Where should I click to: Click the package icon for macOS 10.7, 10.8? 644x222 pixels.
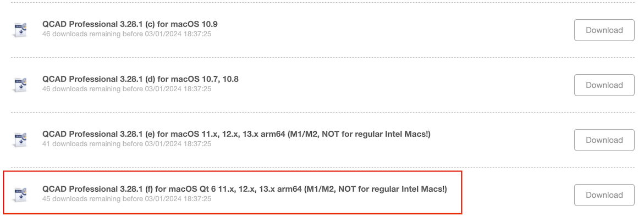(20, 85)
